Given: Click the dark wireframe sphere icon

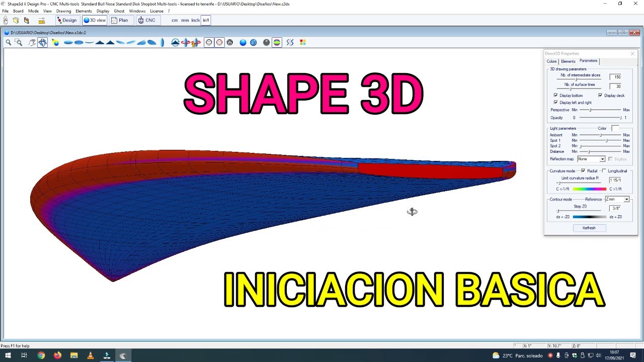Looking at the screenshot, I should coord(230,43).
